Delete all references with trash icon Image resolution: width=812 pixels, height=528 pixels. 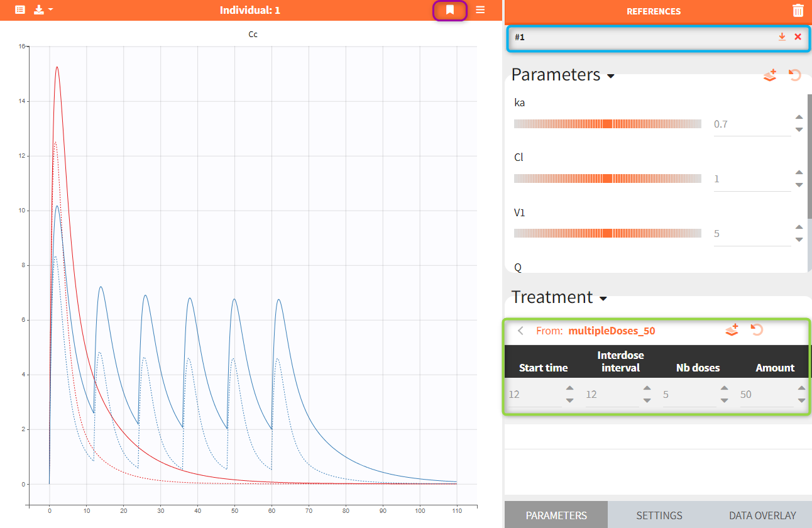(798, 11)
